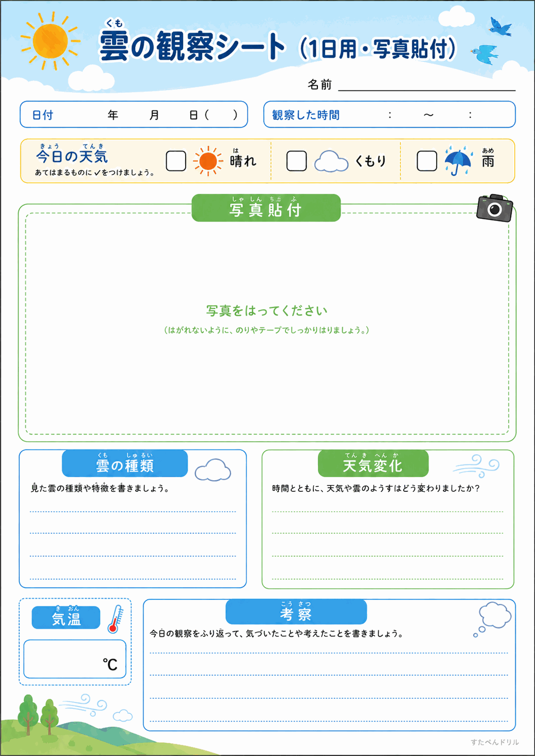Click the 雲の種類 blue header label
535x756 pixels.
pyautogui.click(x=125, y=463)
